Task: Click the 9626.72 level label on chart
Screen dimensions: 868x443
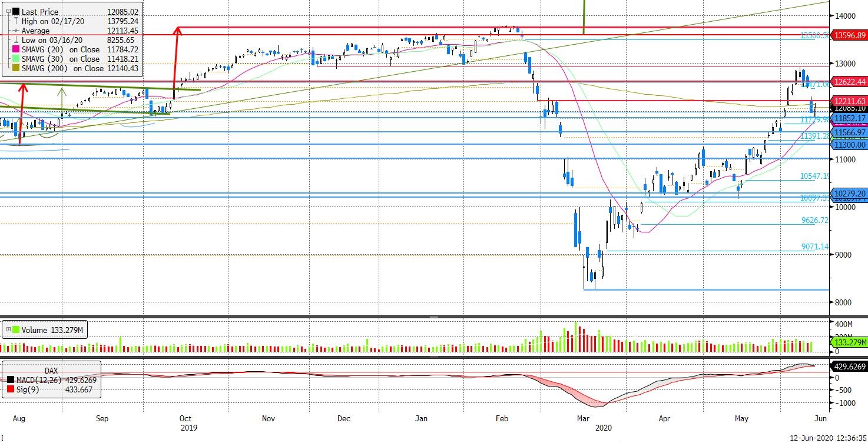Action: [816, 220]
